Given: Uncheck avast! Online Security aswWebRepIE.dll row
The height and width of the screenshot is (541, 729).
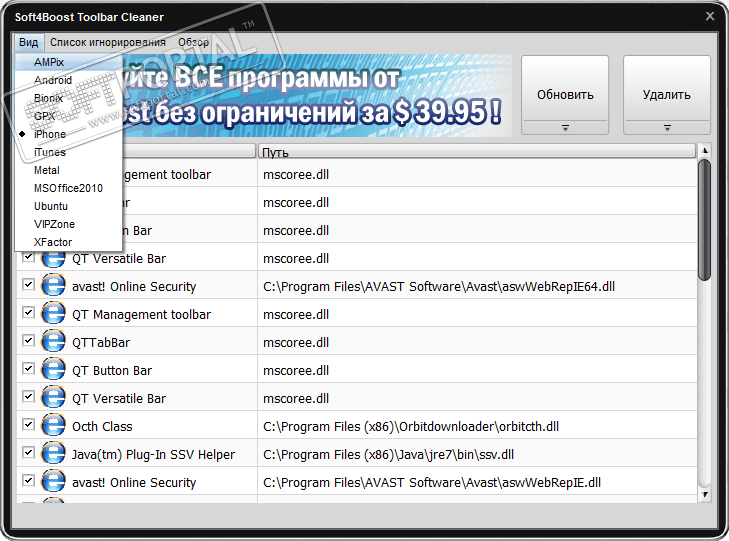Looking at the screenshot, I should pyautogui.click(x=28, y=480).
